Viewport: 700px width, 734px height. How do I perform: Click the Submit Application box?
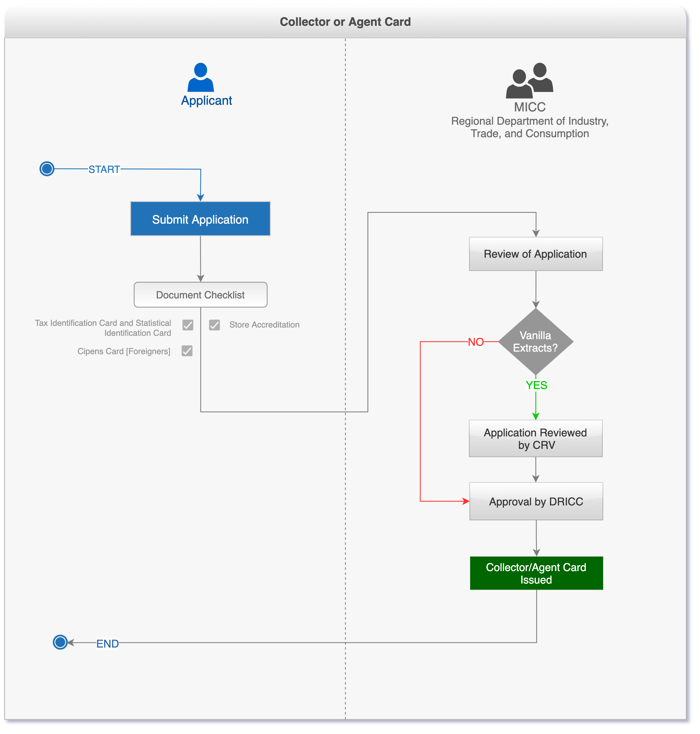200,219
